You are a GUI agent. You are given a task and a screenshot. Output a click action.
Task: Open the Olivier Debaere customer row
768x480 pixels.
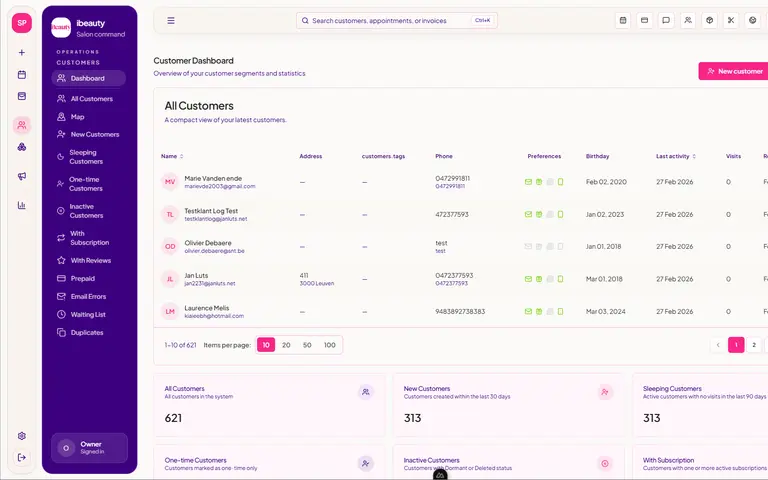(461, 246)
